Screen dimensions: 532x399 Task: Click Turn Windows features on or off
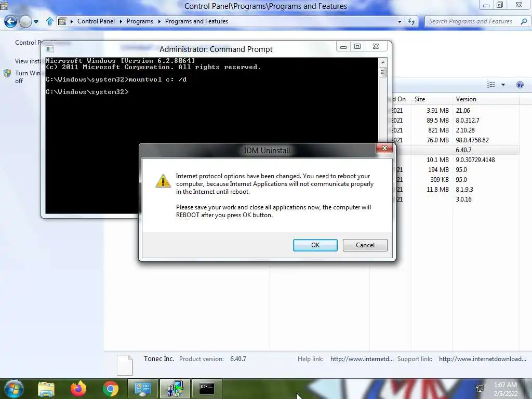(28, 77)
